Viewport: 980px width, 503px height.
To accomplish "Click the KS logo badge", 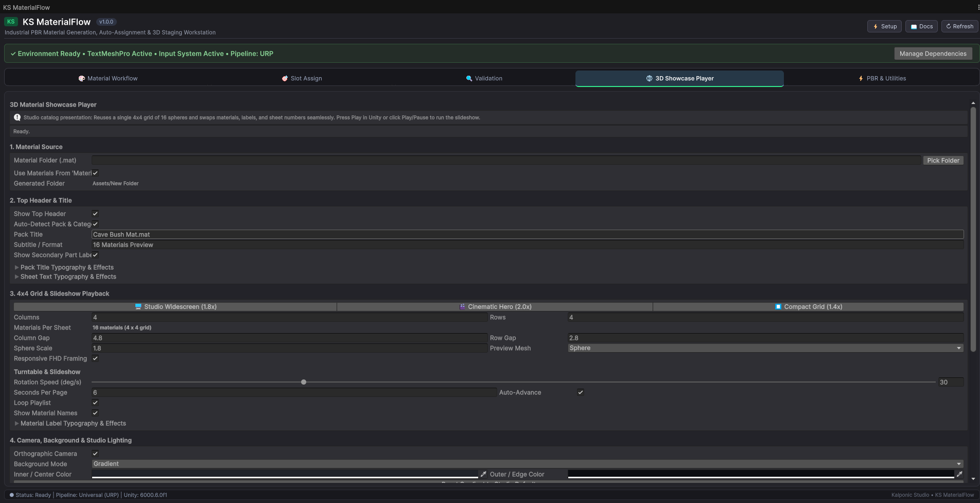I will click(x=11, y=22).
